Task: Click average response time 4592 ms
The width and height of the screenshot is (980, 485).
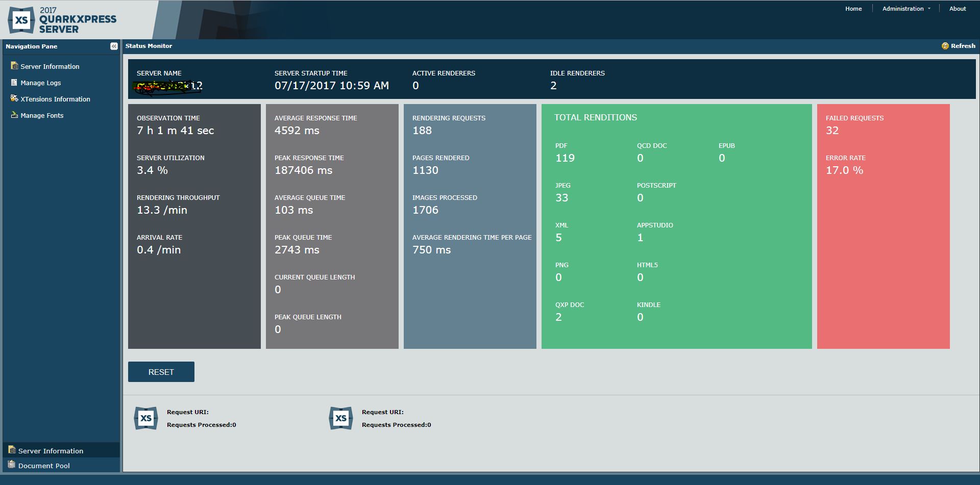Action: coord(297,131)
